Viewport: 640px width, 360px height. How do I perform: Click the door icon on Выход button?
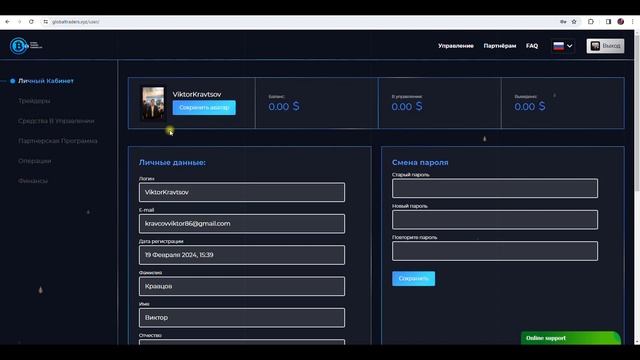click(595, 46)
